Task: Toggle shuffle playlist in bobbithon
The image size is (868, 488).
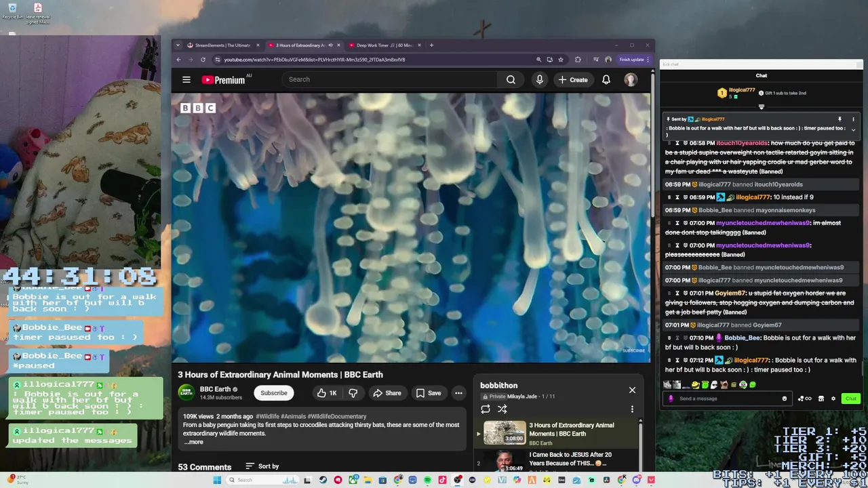Action: (x=502, y=409)
